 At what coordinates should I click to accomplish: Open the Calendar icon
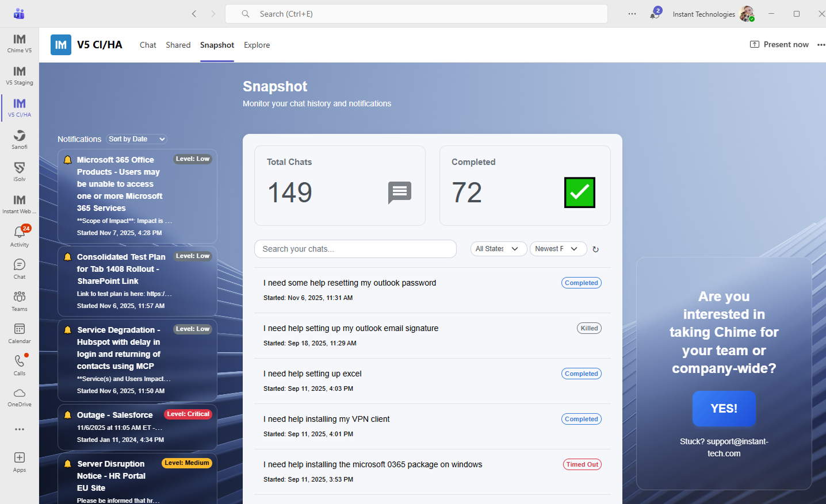coord(20,333)
